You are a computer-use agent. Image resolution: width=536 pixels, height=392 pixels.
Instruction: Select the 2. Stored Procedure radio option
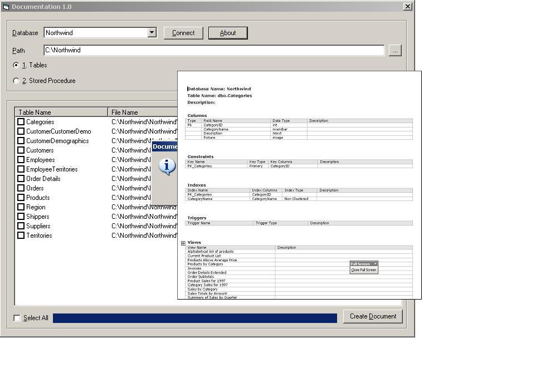click(16, 81)
